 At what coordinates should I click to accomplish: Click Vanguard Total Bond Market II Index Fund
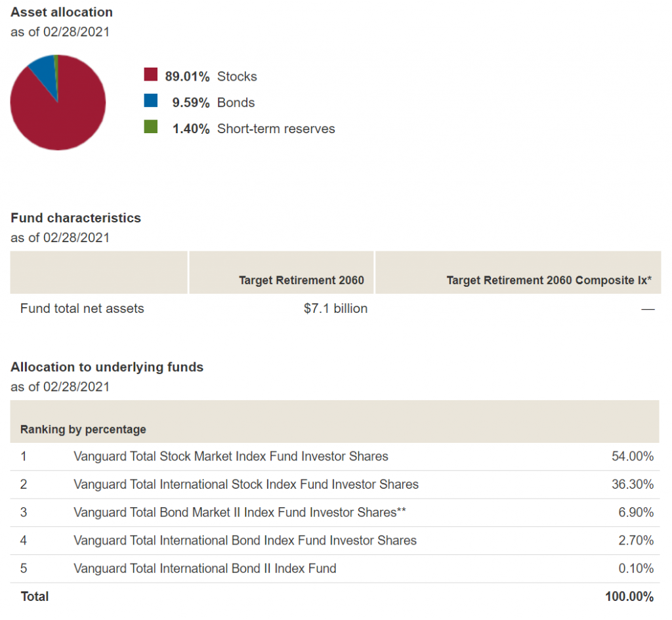(240, 512)
